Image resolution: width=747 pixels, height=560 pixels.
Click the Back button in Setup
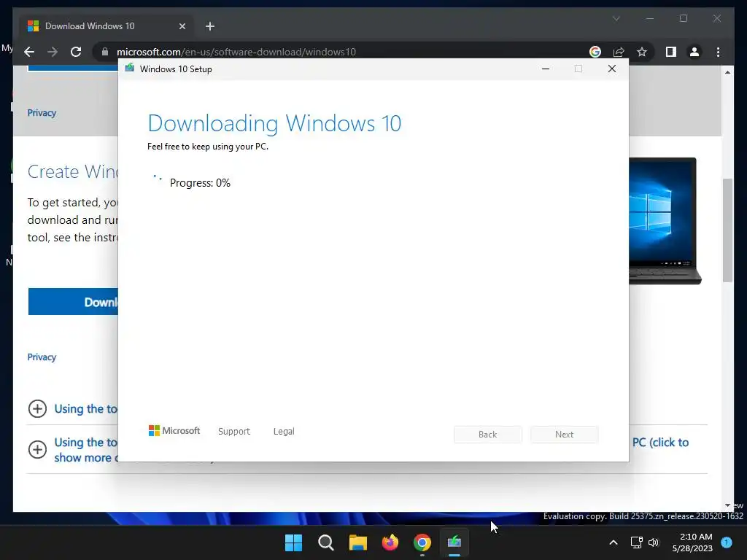tap(488, 435)
